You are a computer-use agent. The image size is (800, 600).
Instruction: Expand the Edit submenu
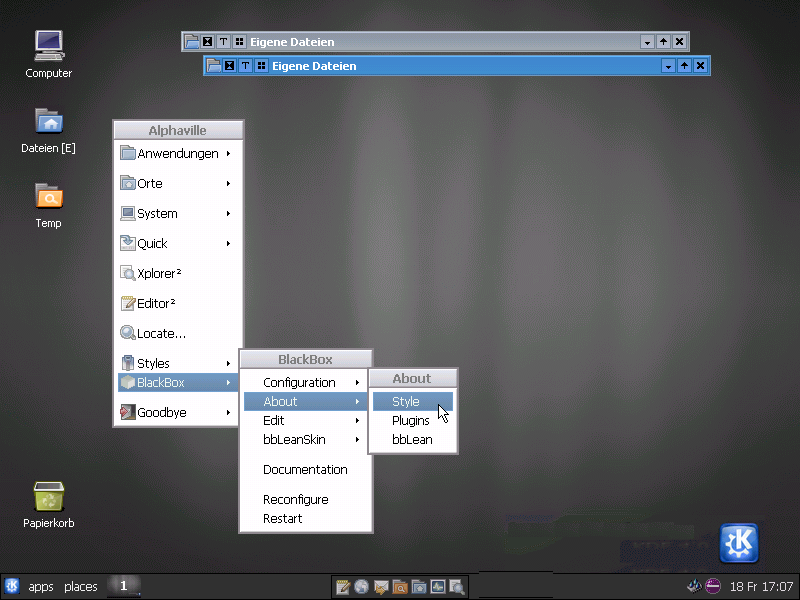point(305,420)
